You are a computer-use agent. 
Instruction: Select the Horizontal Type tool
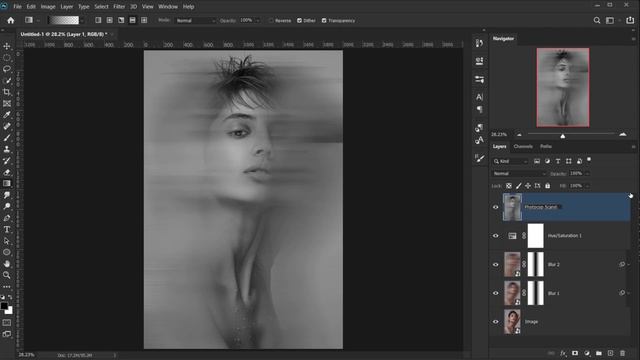pos(7,230)
